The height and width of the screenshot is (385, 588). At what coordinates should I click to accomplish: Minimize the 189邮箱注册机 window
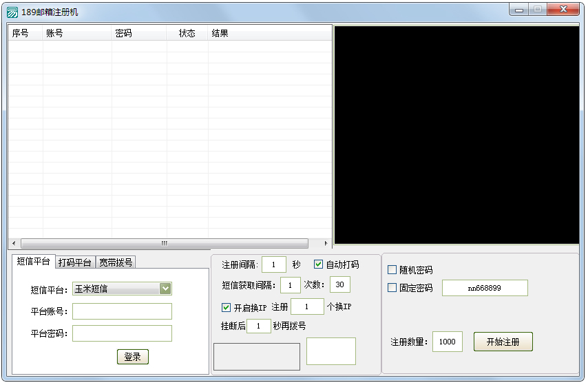[x=519, y=10]
